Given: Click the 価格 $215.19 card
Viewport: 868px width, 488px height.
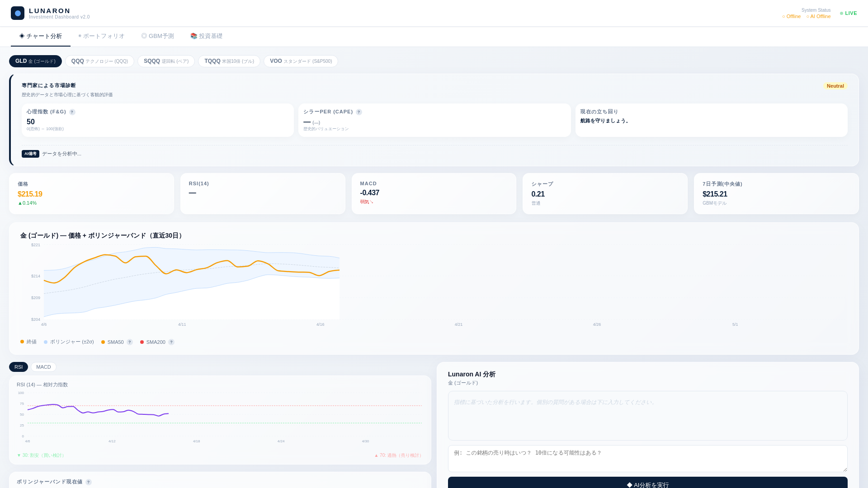Looking at the screenshot, I should (91, 193).
